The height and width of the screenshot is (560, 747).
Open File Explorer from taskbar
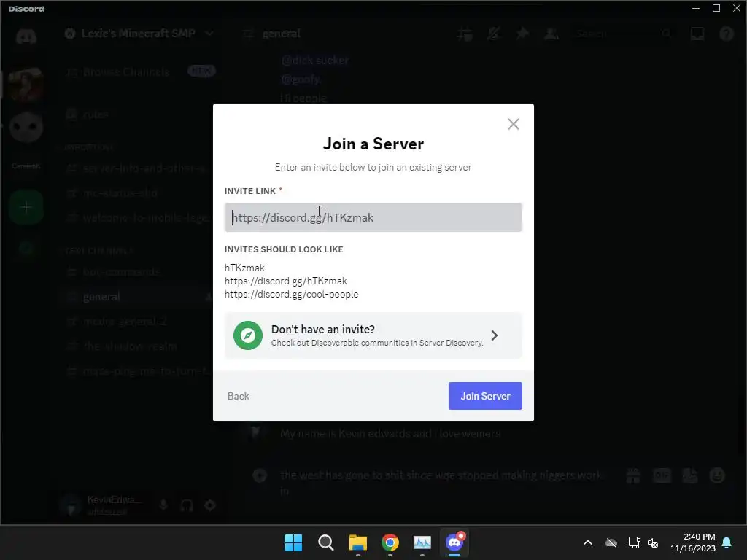[357, 542]
